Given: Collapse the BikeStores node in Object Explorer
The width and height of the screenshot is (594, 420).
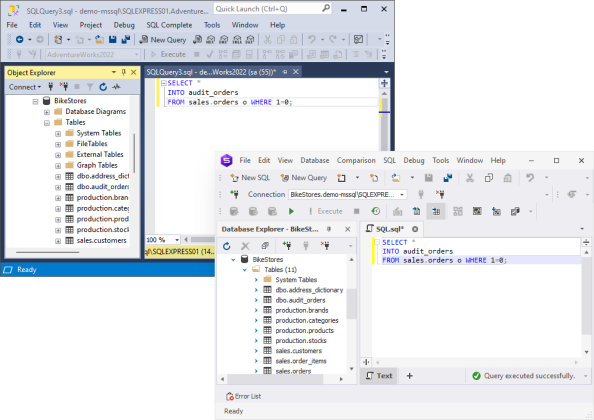Looking at the screenshot, I should click(35, 101).
